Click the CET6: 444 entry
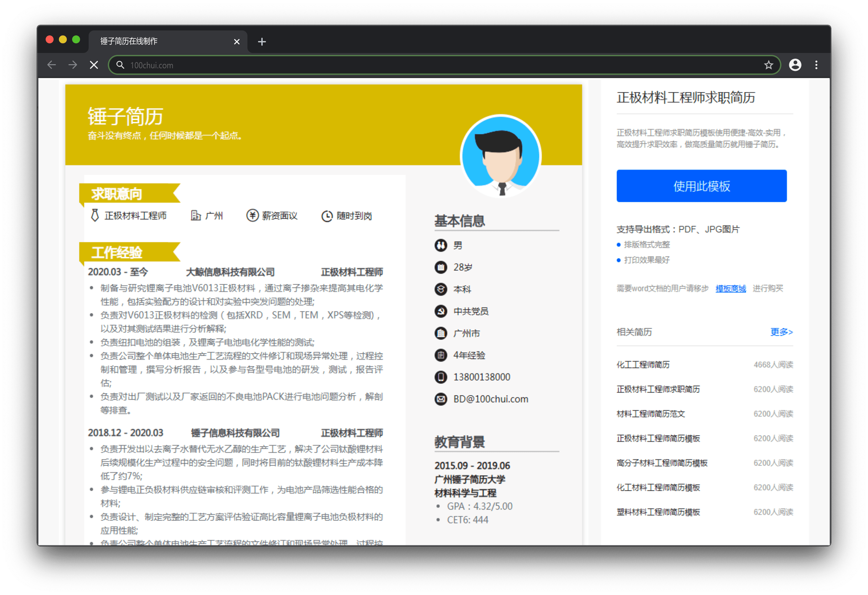The image size is (868, 595). click(468, 520)
